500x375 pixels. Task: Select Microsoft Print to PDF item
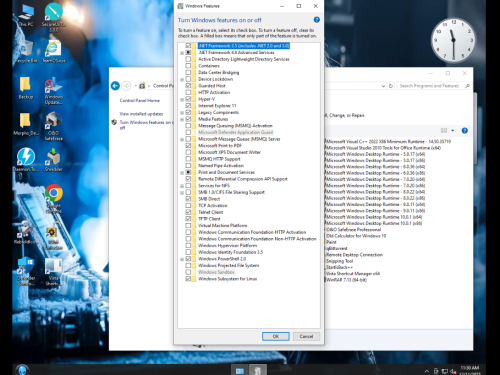(220, 146)
